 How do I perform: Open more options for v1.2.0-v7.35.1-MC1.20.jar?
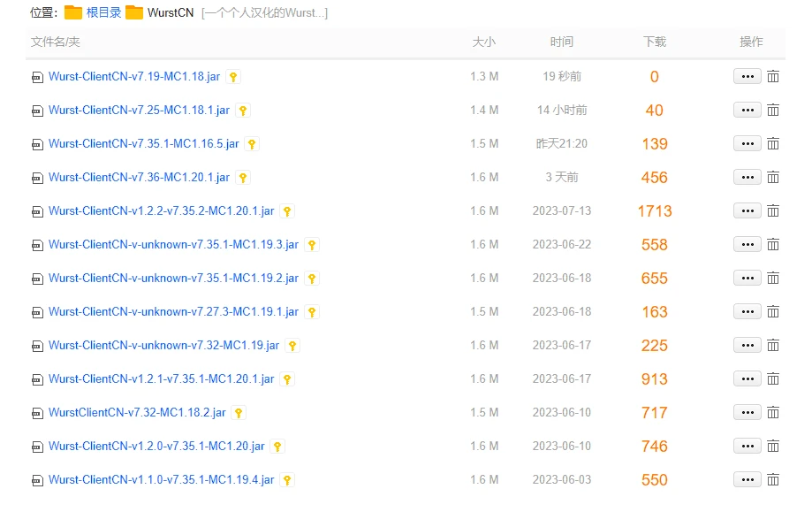tap(747, 447)
